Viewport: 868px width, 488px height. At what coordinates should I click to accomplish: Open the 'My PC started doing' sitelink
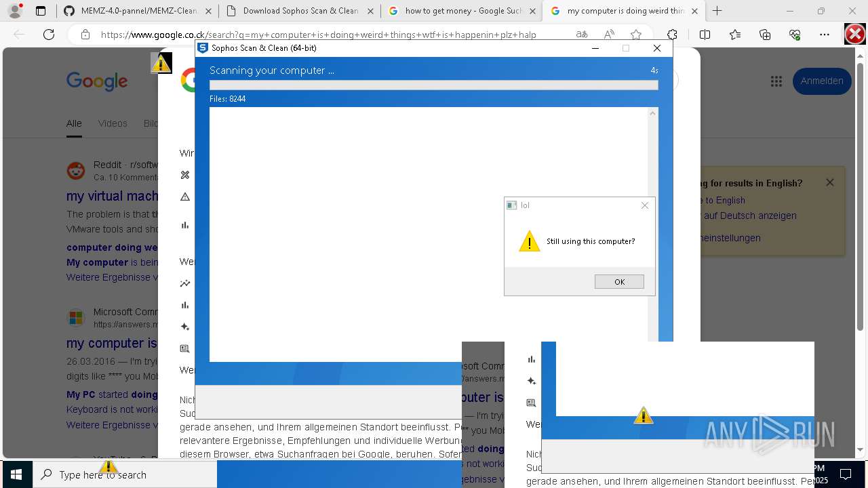tap(112, 394)
